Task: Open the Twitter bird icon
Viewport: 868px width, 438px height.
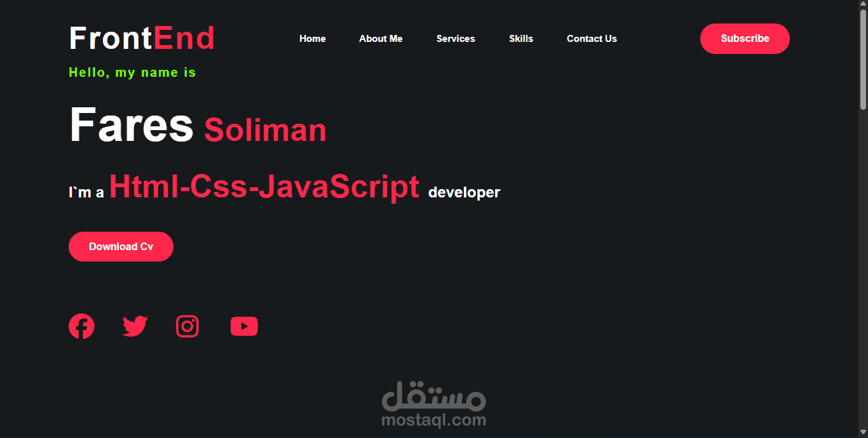Action: 135,326
